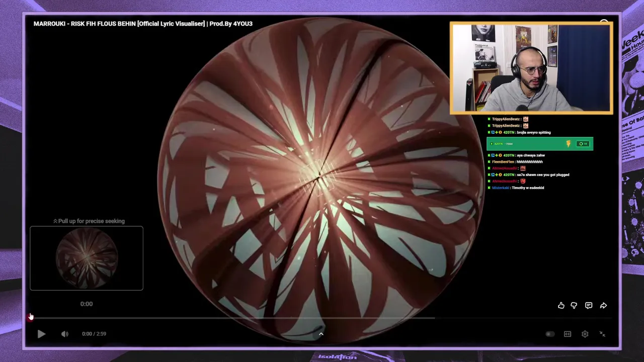The height and width of the screenshot is (362, 644).
Task: Click the seek preview thumbnail of the sphere
Action: tap(87, 258)
